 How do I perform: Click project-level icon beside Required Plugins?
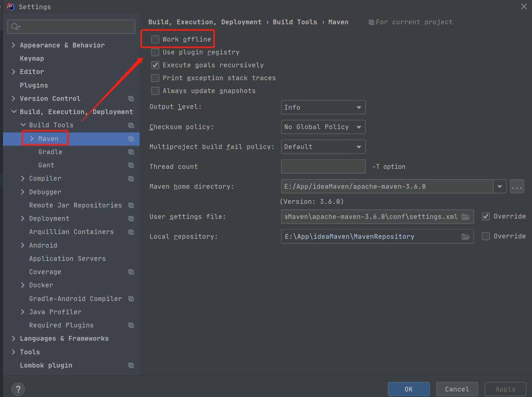point(131,325)
